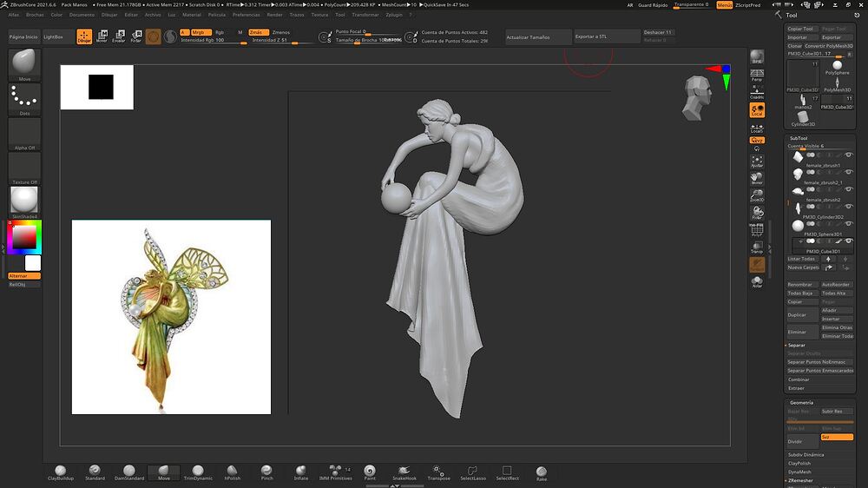Expand the Extraer section
Image resolution: width=868 pixels, height=488 pixels.
796,388
